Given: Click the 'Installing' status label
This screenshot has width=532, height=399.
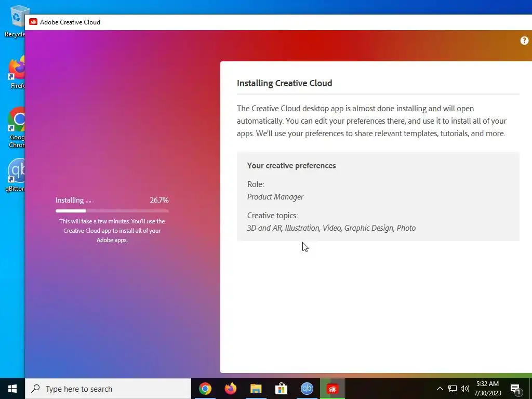Looking at the screenshot, I should coord(70,200).
